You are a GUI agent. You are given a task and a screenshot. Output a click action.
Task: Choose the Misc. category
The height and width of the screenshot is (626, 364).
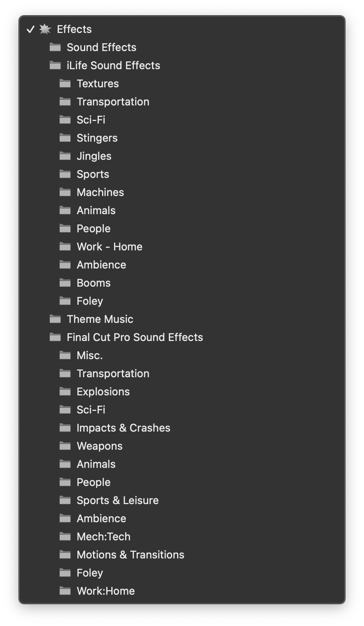182,355
